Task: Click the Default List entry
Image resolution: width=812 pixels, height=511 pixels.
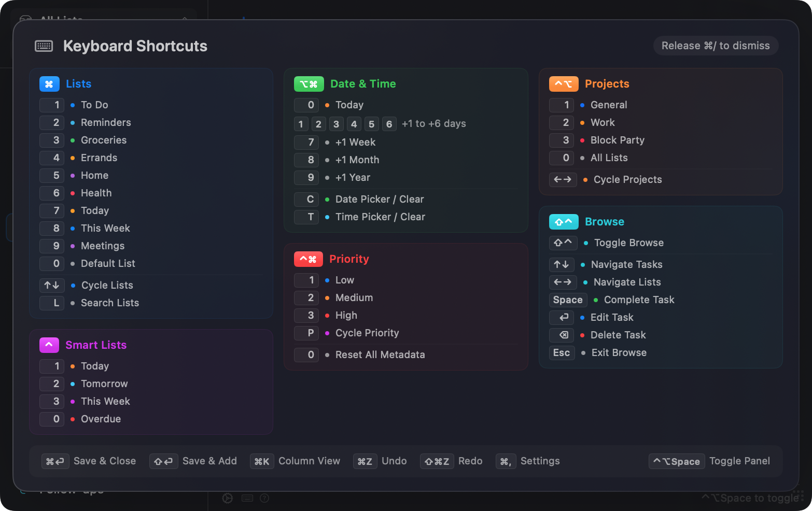Action: click(108, 264)
